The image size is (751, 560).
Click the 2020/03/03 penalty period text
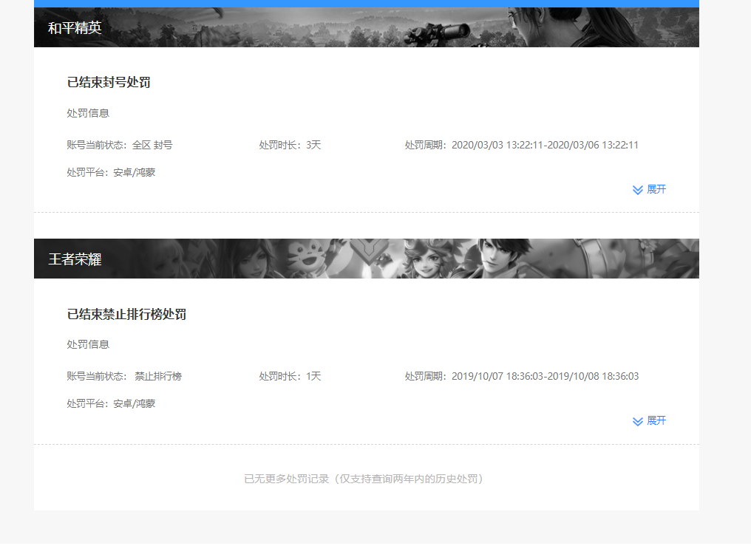point(522,145)
